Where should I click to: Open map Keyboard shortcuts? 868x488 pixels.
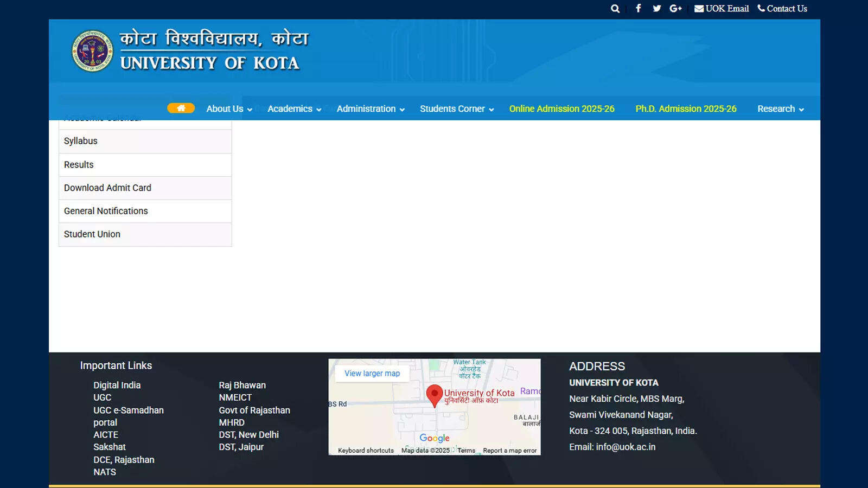(x=366, y=451)
